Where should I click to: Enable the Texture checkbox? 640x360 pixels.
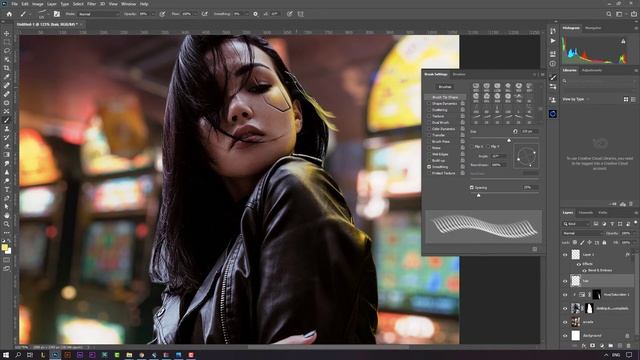tap(429, 116)
